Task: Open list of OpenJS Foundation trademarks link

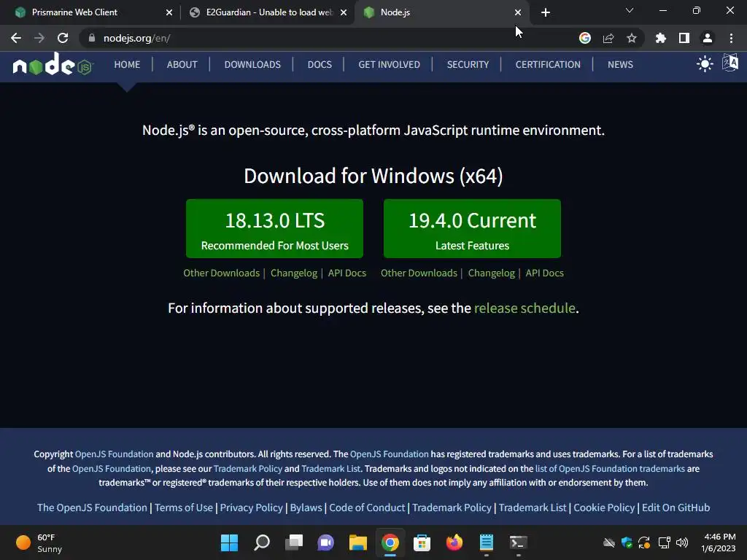Action: [x=610, y=469]
